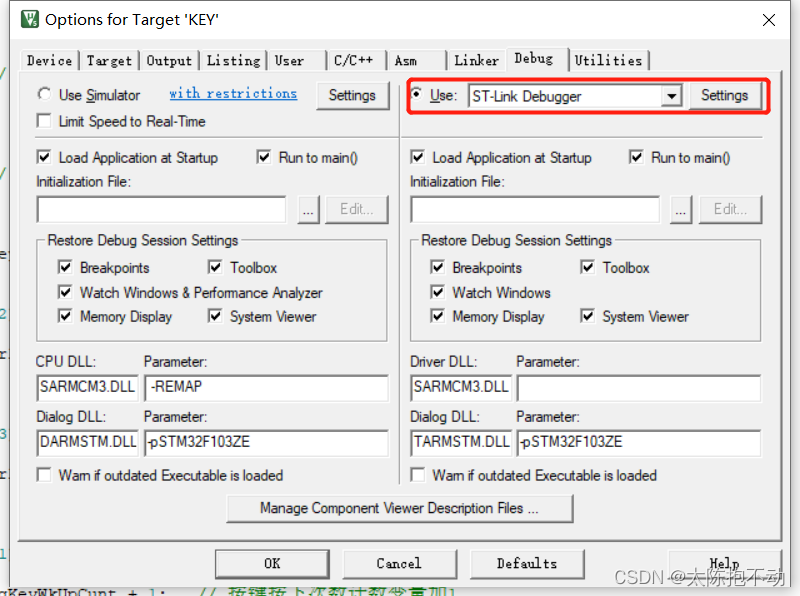Toggle debugger Load Application at Startup
Viewport: 800px width, 596px height.
418,157
